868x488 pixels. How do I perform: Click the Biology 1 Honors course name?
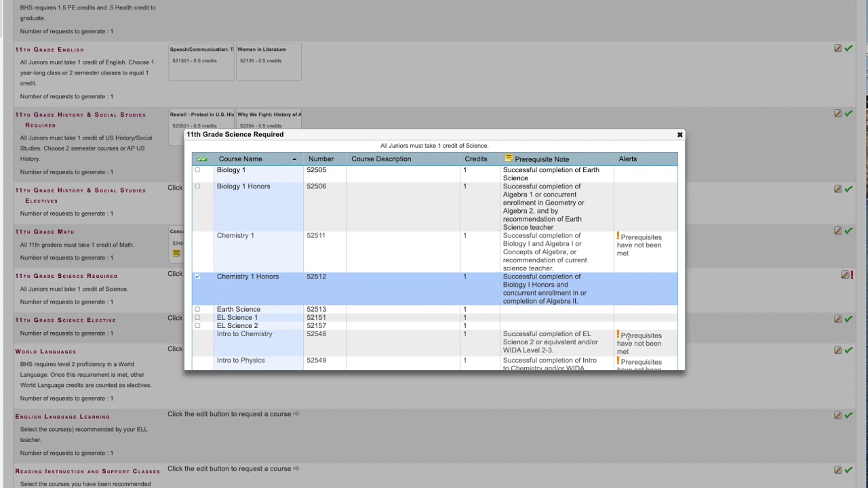pos(243,186)
